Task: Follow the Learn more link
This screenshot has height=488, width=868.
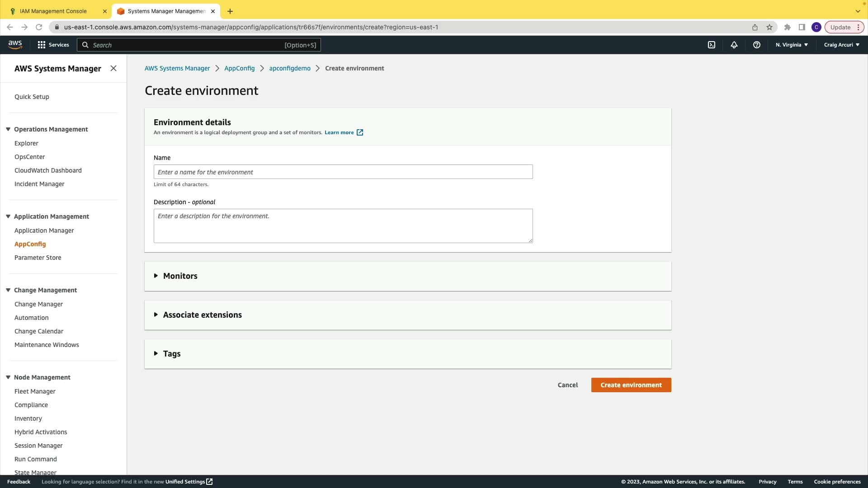Action: coord(339,132)
